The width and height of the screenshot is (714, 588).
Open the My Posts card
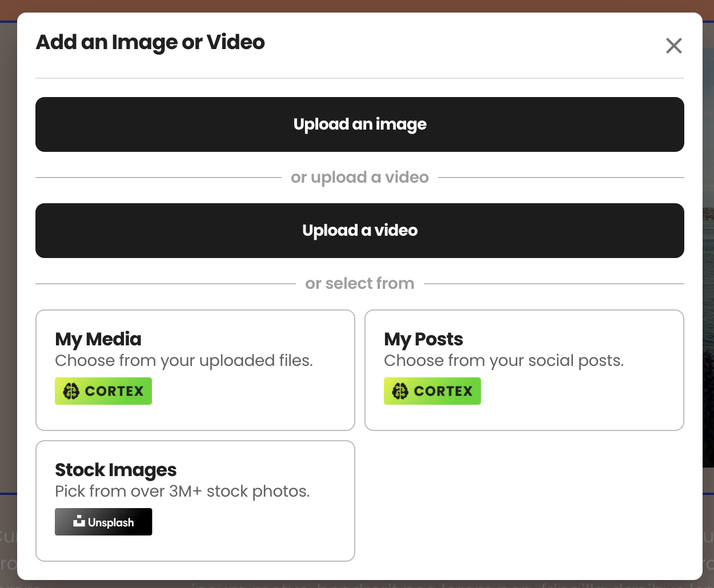click(x=524, y=370)
